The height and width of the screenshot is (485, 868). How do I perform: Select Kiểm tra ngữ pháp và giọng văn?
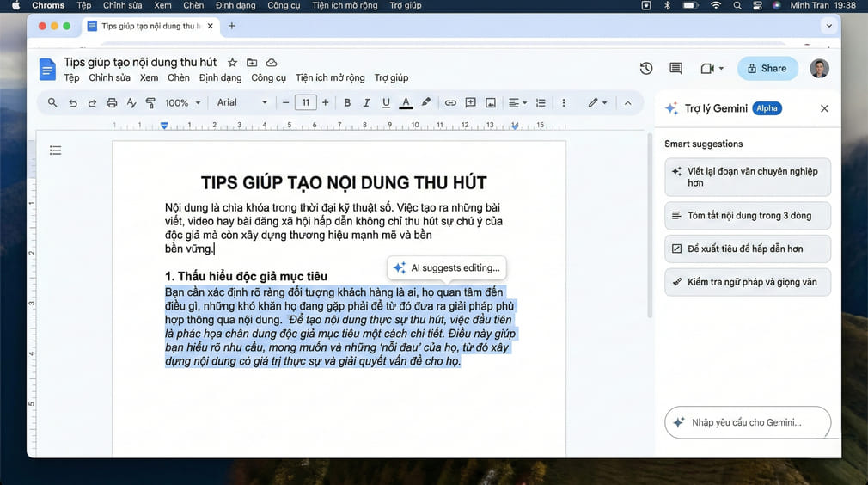pyautogui.click(x=748, y=282)
